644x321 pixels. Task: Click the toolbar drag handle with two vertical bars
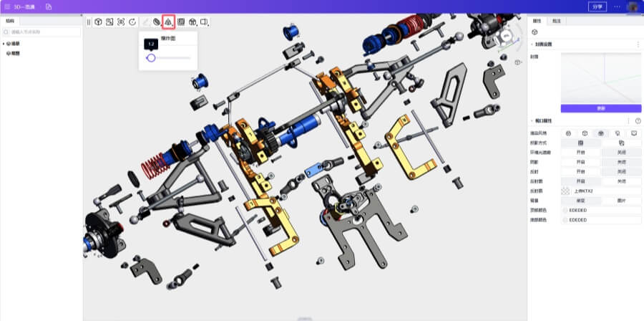[x=89, y=22]
